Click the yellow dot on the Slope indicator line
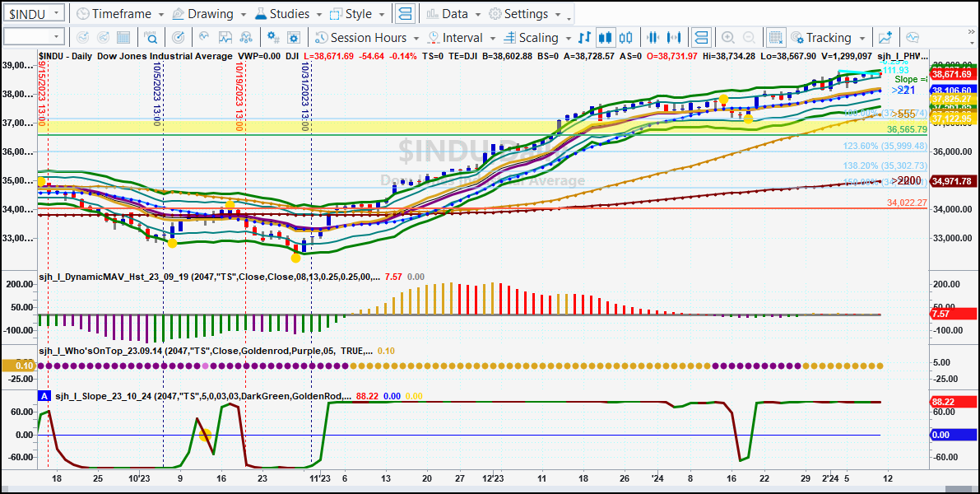The height and width of the screenshot is (494, 980). pyautogui.click(x=204, y=436)
